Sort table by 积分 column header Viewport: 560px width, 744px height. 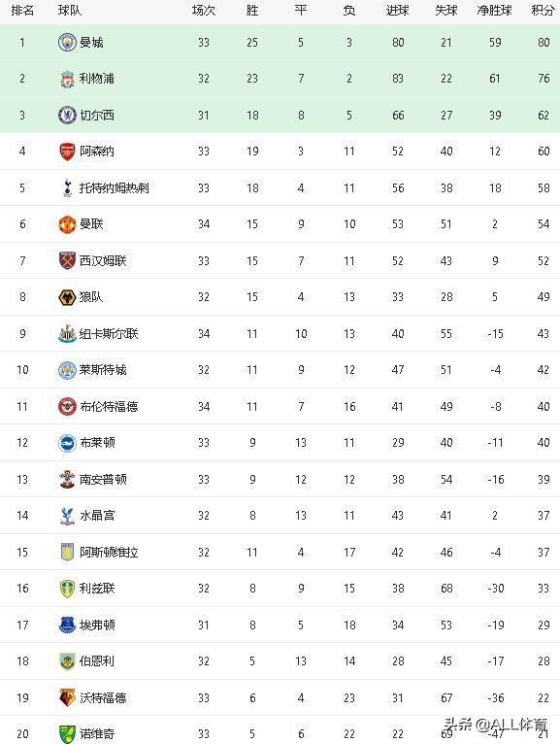point(543,10)
